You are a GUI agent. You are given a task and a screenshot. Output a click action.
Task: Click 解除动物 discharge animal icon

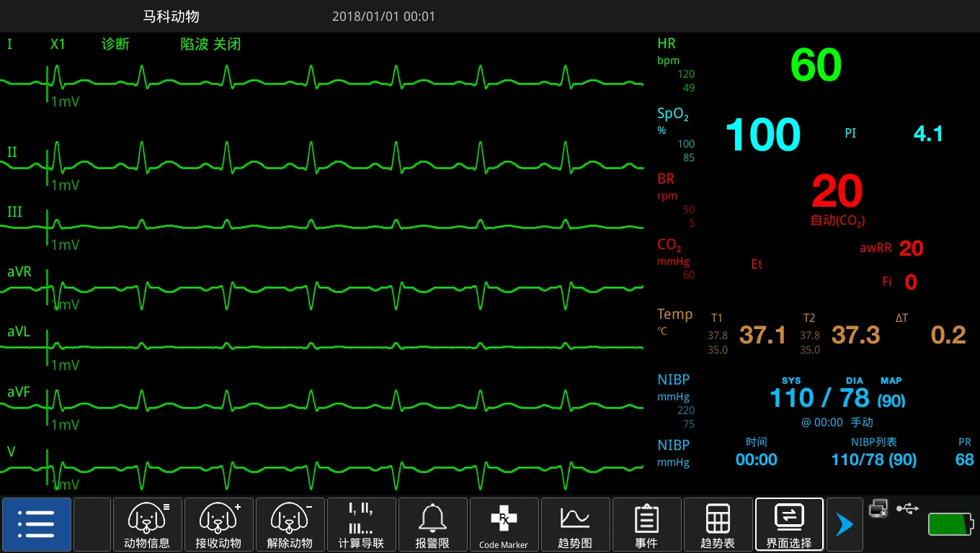[290, 524]
